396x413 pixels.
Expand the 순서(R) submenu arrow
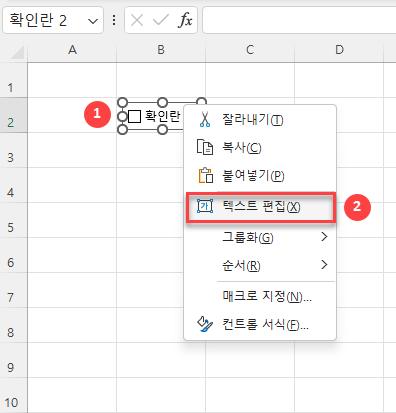point(324,265)
